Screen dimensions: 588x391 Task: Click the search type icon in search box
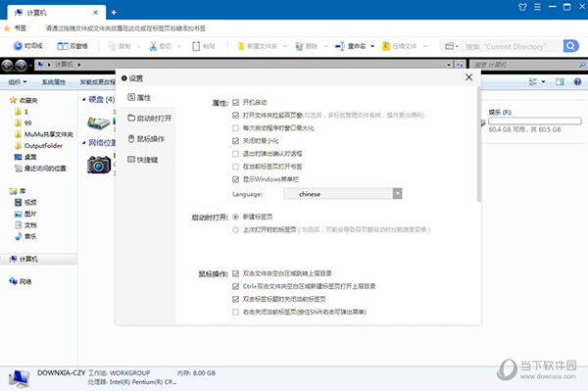coord(452,46)
